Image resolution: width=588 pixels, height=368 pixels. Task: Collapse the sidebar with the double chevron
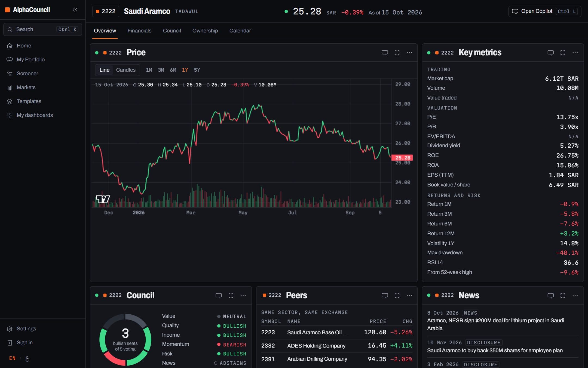(75, 10)
